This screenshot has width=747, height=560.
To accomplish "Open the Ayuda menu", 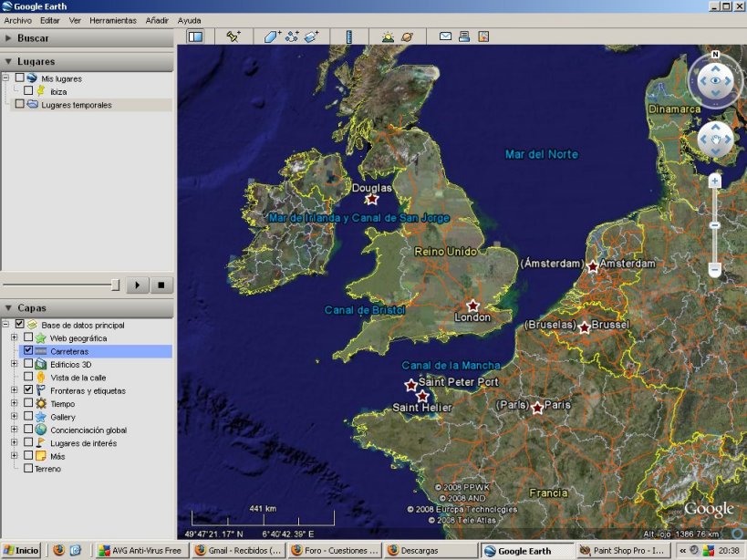I will pyautogui.click(x=189, y=20).
